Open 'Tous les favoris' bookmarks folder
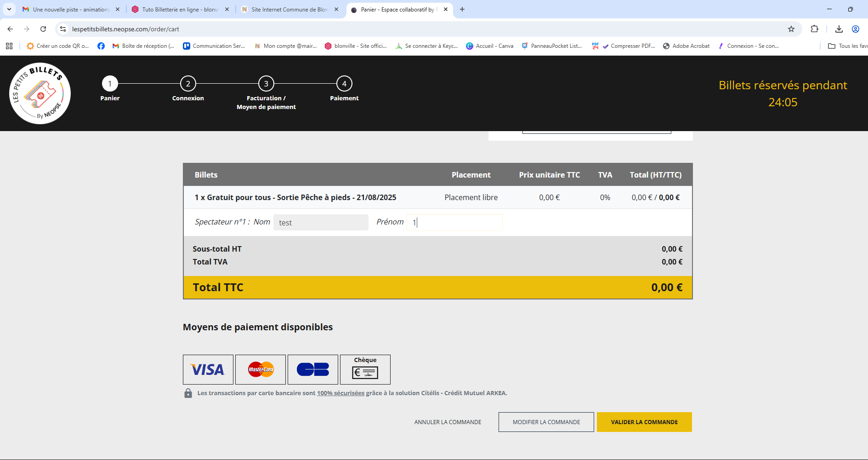Viewport: 868px width, 460px height. click(x=848, y=46)
